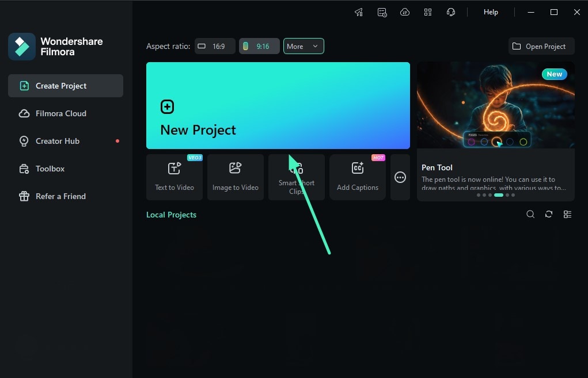Search within Local Projects
The height and width of the screenshot is (378, 588).
530,214
